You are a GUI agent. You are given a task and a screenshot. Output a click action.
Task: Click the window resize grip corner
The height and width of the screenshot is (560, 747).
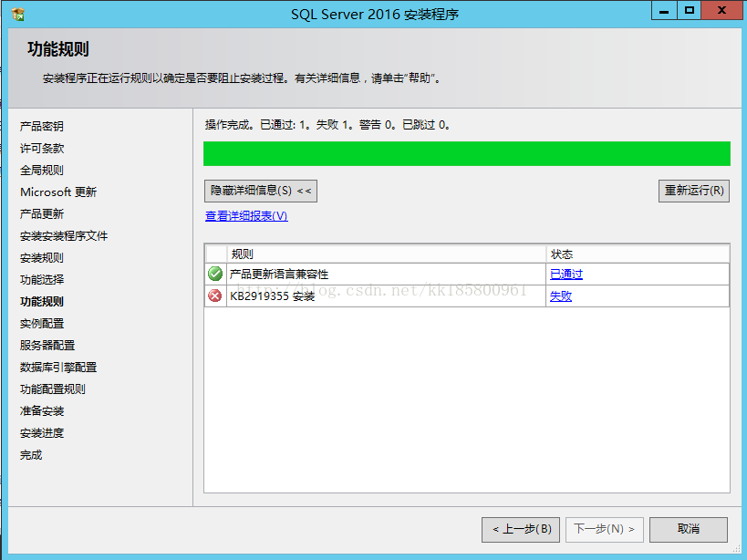click(x=736, y=549)
